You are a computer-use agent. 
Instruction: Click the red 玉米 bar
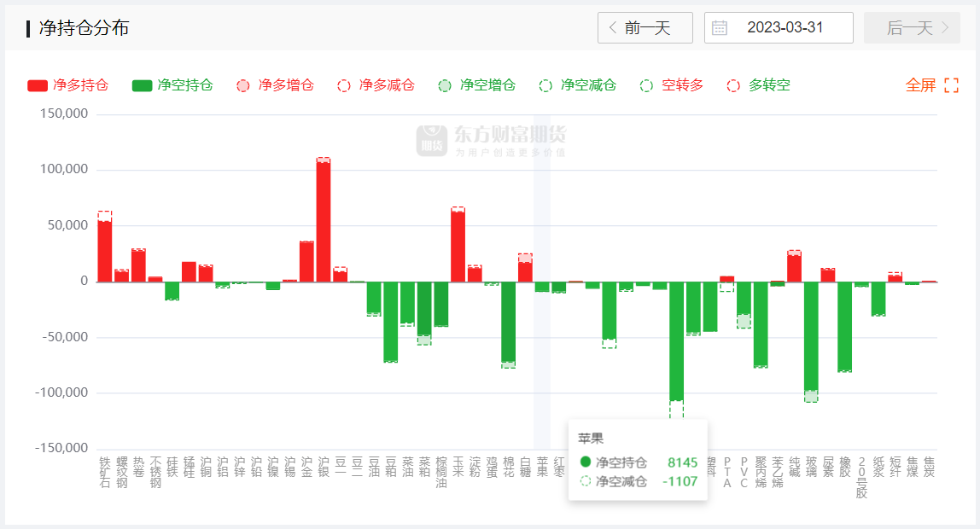(458, 247)
